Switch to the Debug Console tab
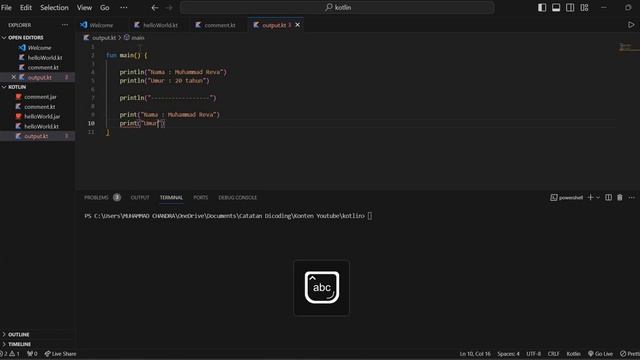 click(238, 198)
